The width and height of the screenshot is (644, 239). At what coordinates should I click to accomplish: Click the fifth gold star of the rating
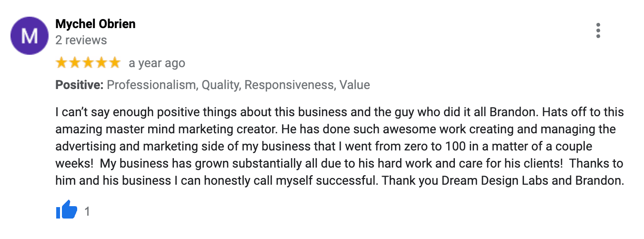pos(115,62)
